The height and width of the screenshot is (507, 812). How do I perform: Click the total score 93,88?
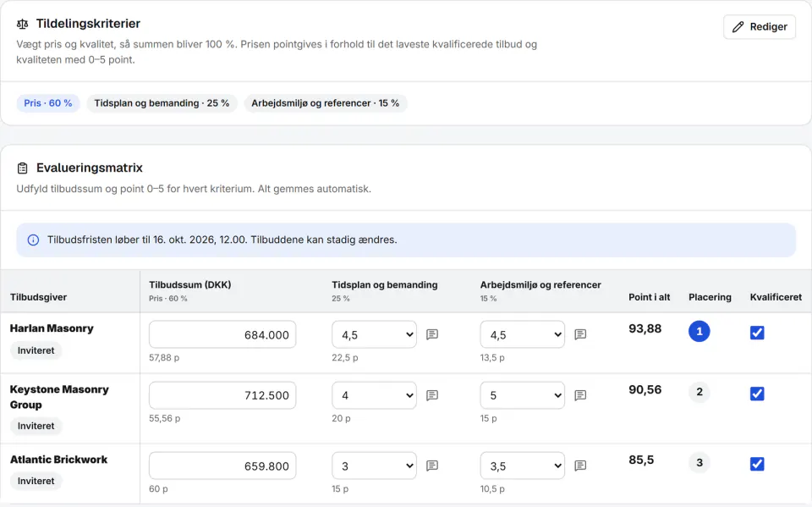tap(645, 328)
